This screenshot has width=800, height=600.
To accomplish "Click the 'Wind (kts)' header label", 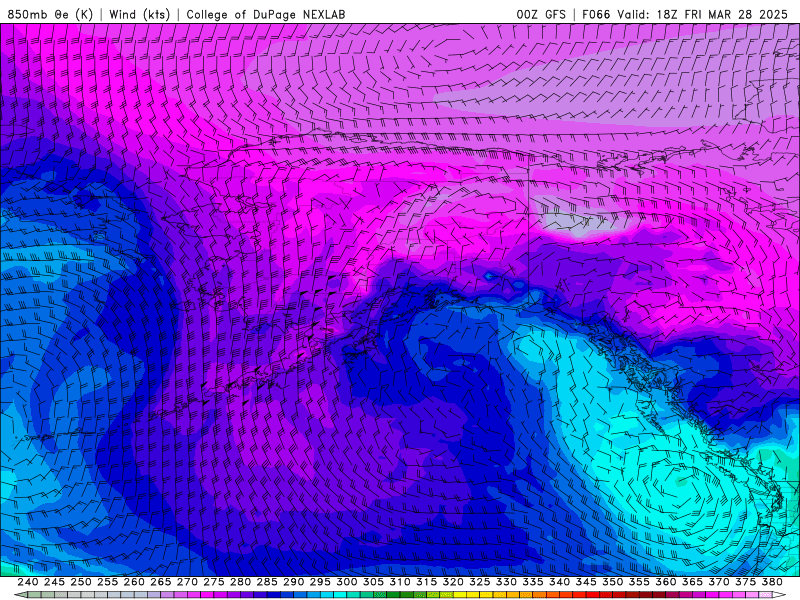I will pyautogui.click(x=140, y=14).
